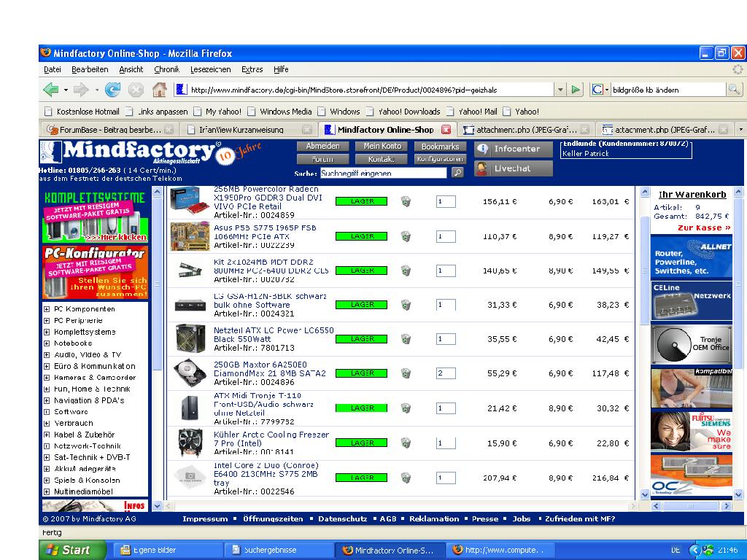Open the Kostenlose Hotmail bookmark

coord(82,112)
